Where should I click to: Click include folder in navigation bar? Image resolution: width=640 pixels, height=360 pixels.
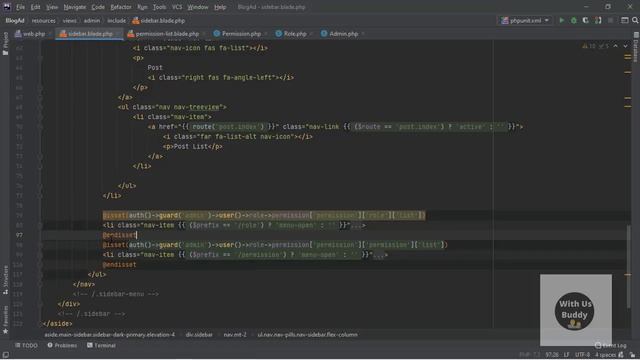[x=116, y=20]
